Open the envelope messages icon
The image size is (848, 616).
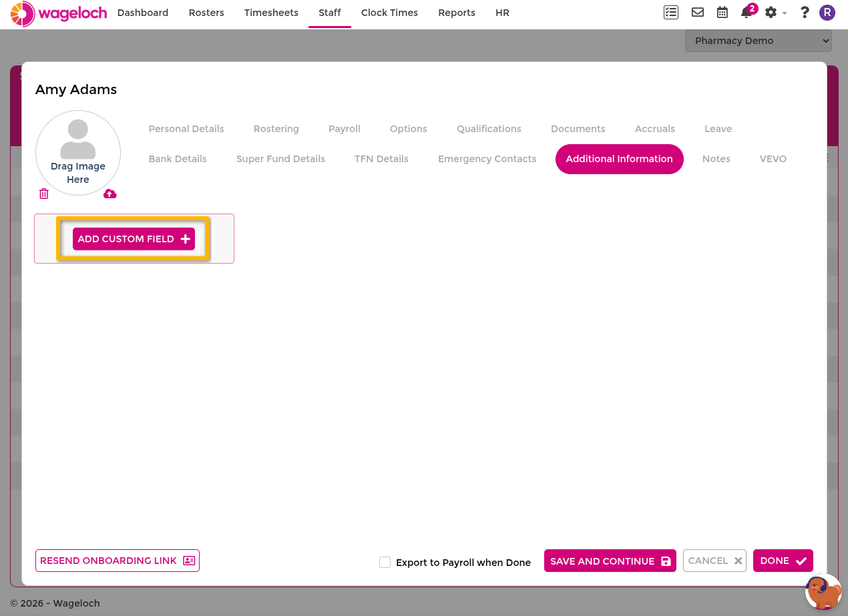point(697,12)
